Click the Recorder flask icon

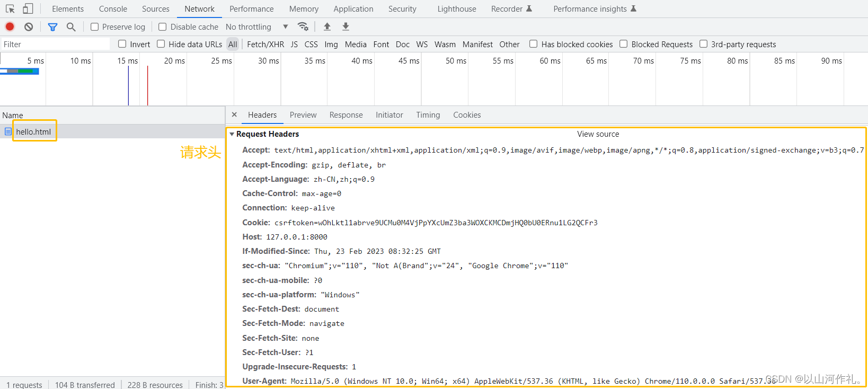pyautogui.click(x=529, y=8)
